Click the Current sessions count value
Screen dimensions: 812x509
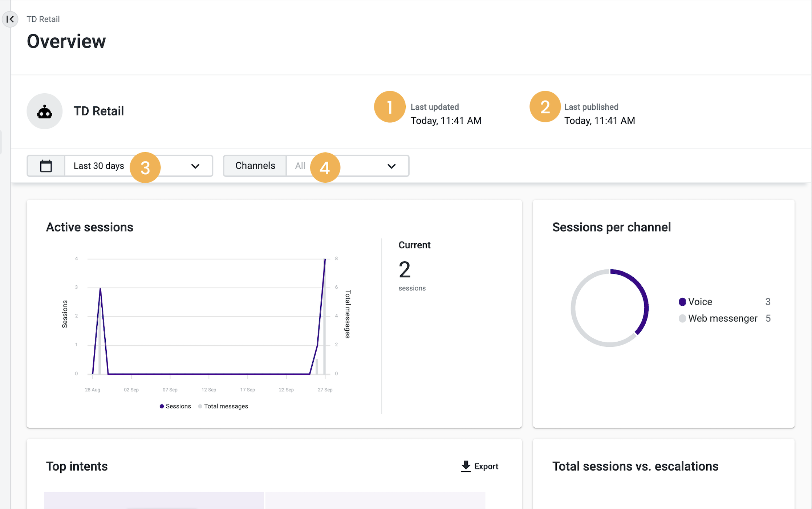pos(404,269)
